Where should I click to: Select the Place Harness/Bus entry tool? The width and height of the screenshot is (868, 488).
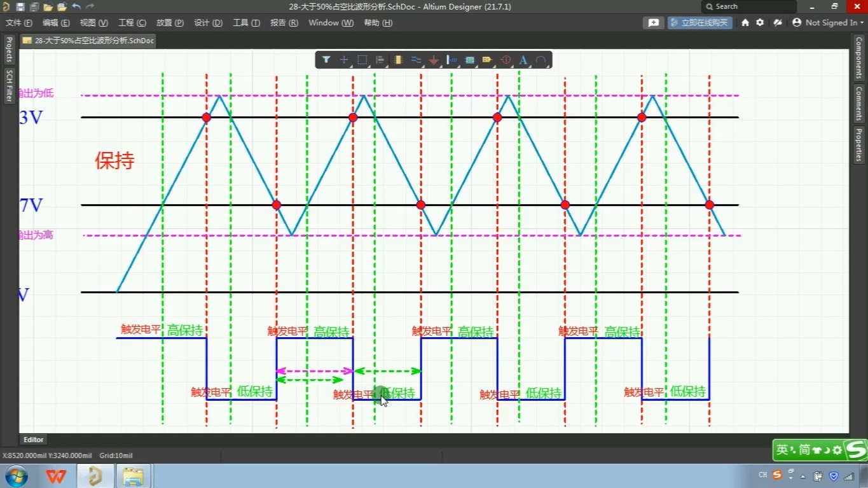(452, 60)
